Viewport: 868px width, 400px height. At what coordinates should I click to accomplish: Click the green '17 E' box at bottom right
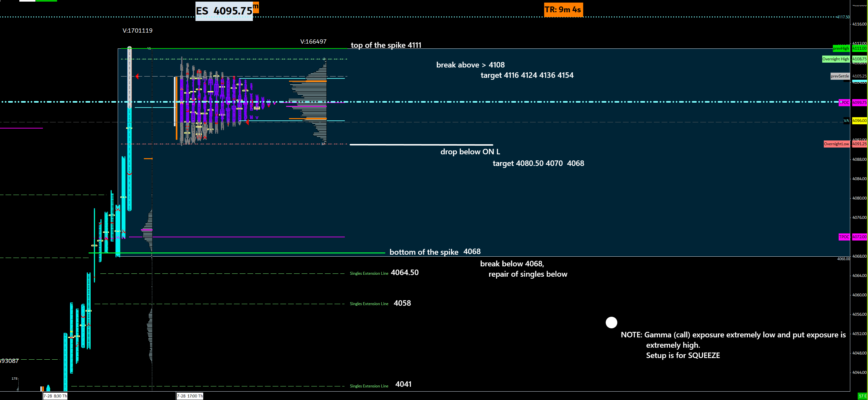click(862, 396)
